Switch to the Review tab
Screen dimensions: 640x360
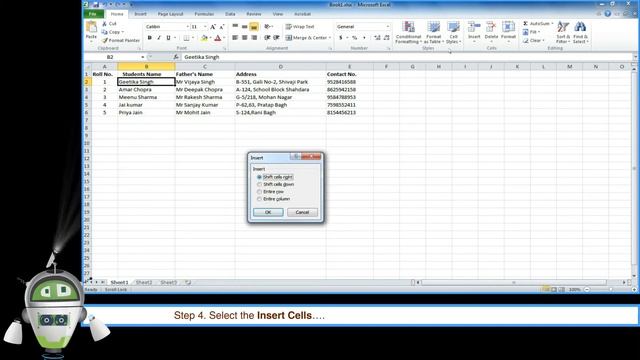[253, 14]
